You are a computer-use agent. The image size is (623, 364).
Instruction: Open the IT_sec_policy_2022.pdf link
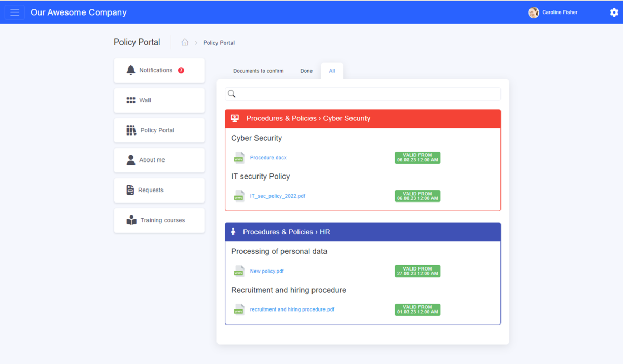278,196
